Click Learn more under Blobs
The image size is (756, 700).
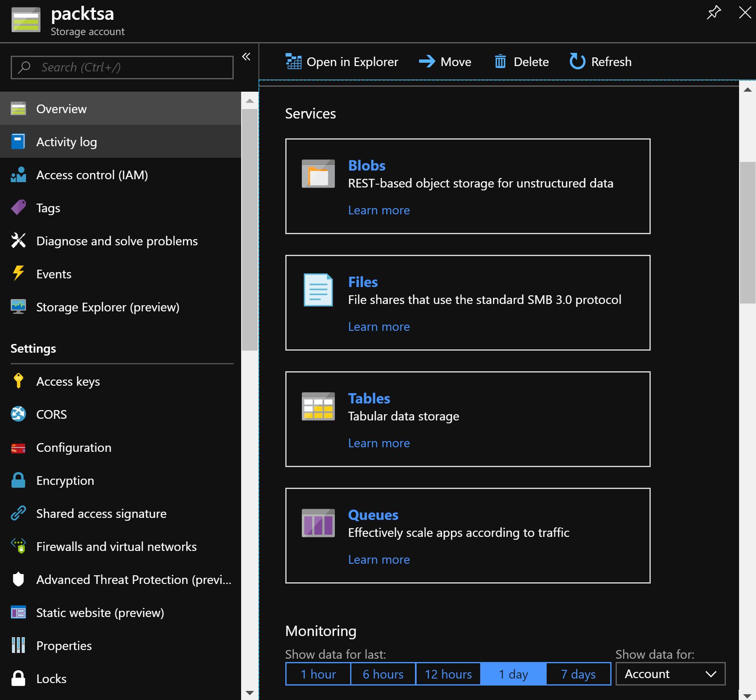pos(379,210)
